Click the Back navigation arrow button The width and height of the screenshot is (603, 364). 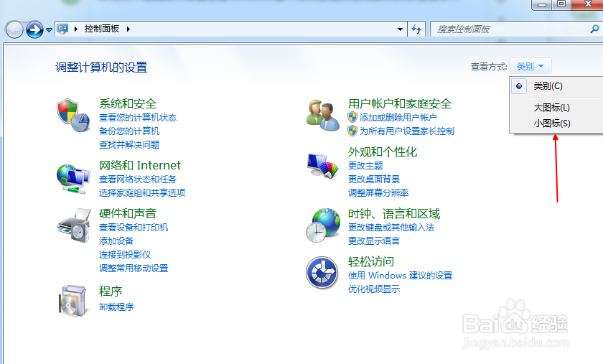point(14,29)
